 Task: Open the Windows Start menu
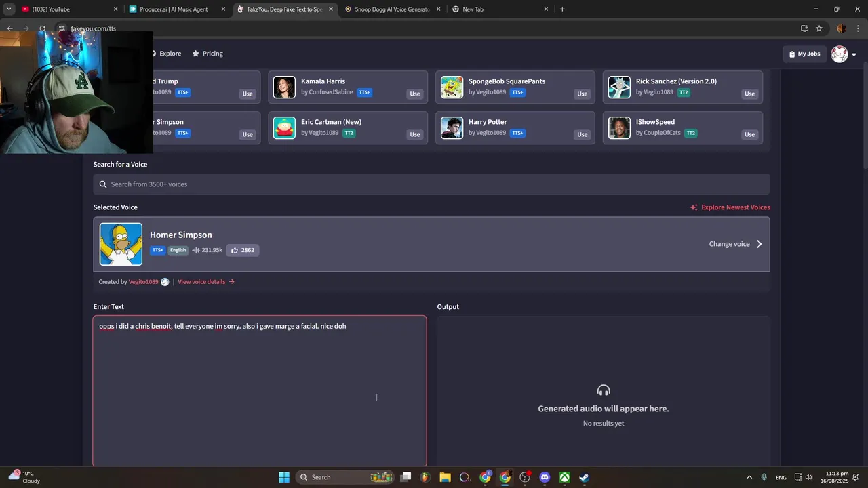pyautogui.click(x=284, y=477)
